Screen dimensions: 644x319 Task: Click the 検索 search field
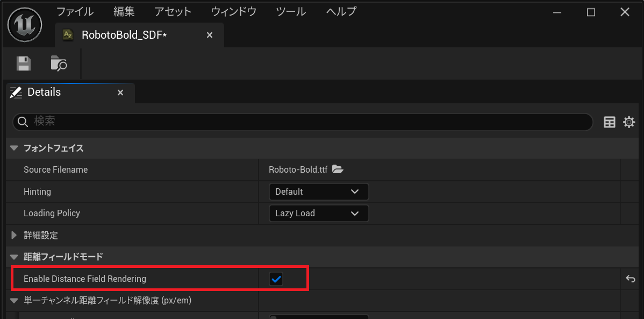(303, 122)
